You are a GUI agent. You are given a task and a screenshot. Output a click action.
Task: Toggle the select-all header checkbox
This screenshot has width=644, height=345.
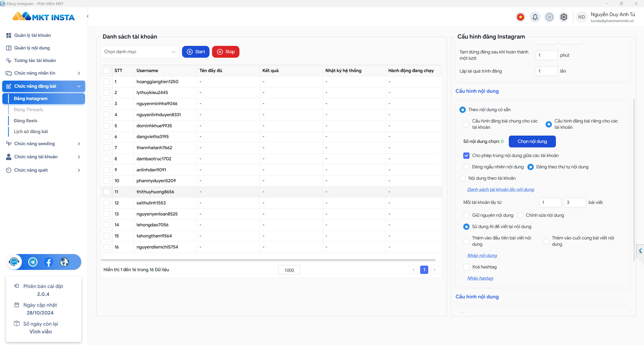pyautogui.click(x=106, y=71)
